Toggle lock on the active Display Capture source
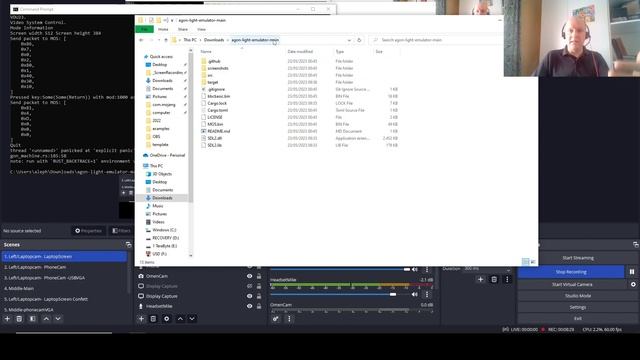The image size is (640, 360). point(259,296)
